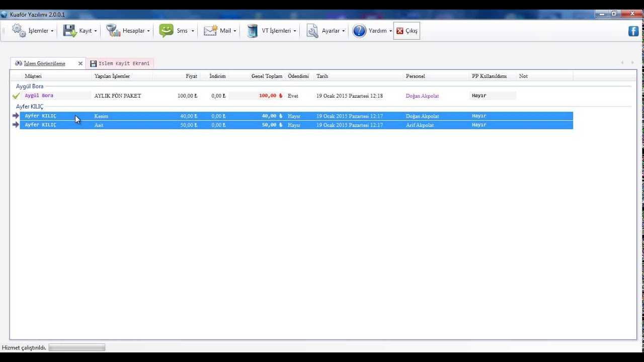The image size is (644, 362).
Task: Click the green checkmark beside Aygül Bora
Action: point(16,96)
